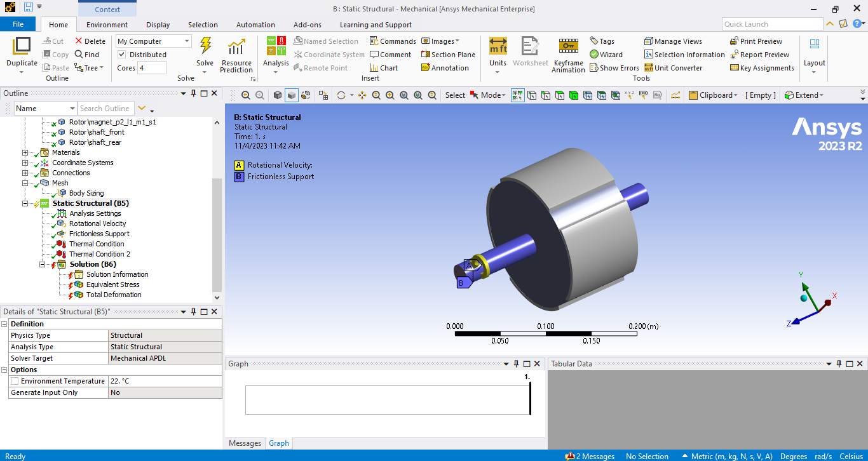Switch to the Messages tab below Graph
The width and height of the screenshot is (868, 461).
(x=245, y=443)
